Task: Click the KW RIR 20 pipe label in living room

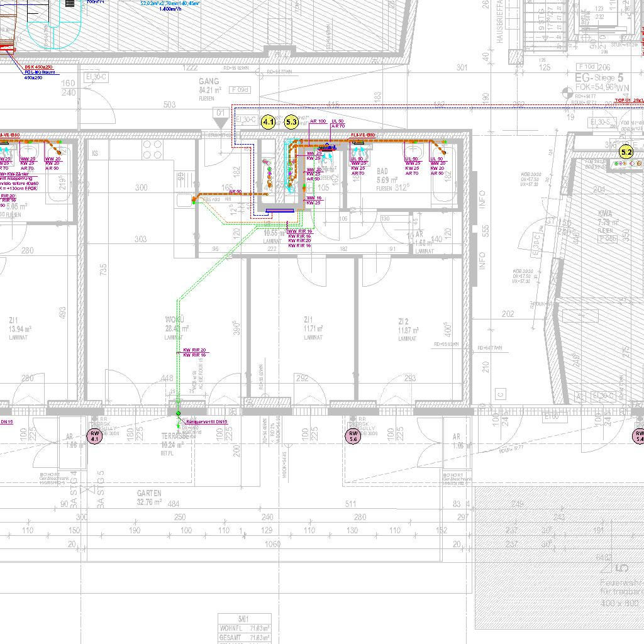Action: pyautogui.click(x=194, y=350)
